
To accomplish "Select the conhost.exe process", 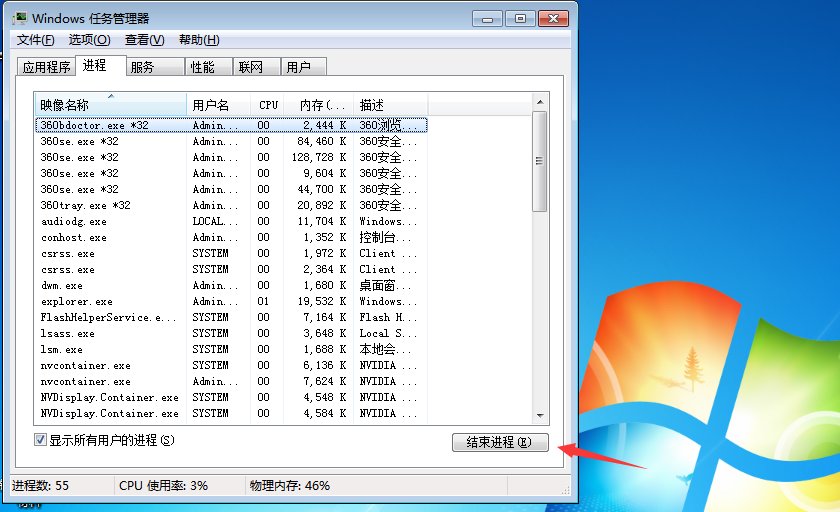I will click(x=231, y=237).
